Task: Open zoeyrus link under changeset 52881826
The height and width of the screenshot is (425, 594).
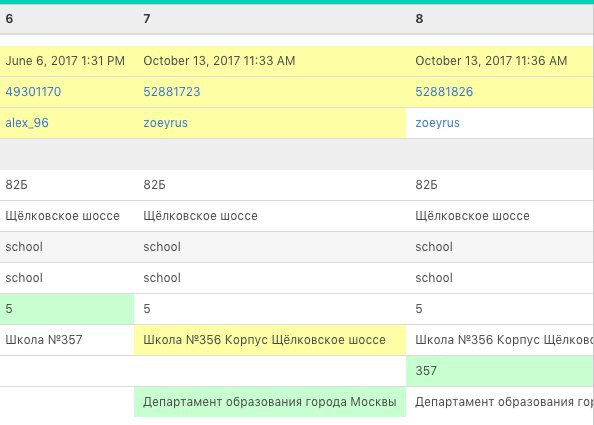Action: point(437,123)
